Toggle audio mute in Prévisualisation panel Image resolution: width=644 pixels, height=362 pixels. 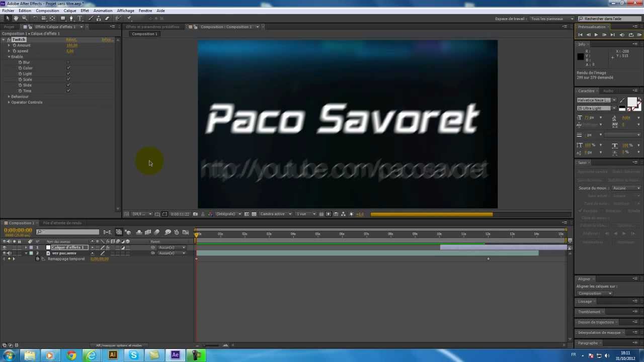622,35
